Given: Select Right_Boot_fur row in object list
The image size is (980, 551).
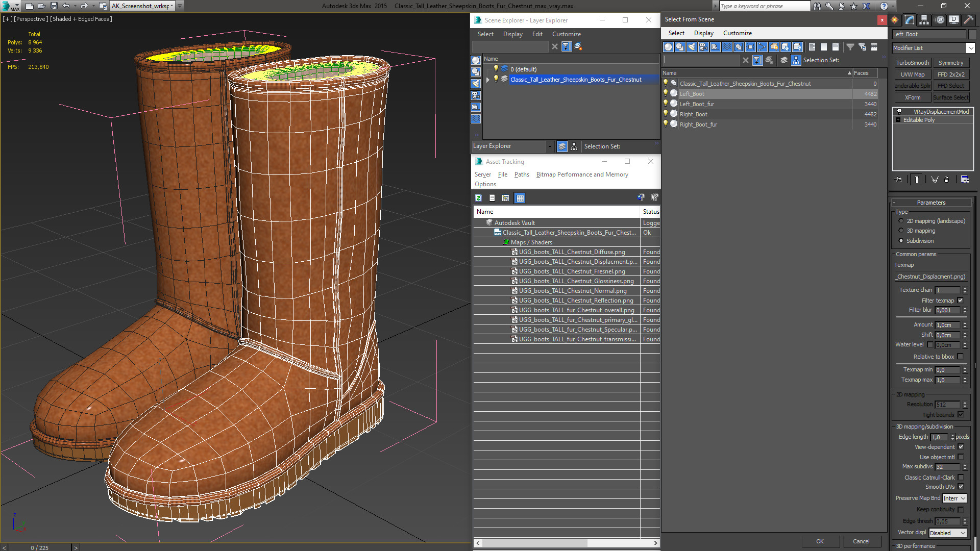Looking at the screenshot, I should 770,124.
